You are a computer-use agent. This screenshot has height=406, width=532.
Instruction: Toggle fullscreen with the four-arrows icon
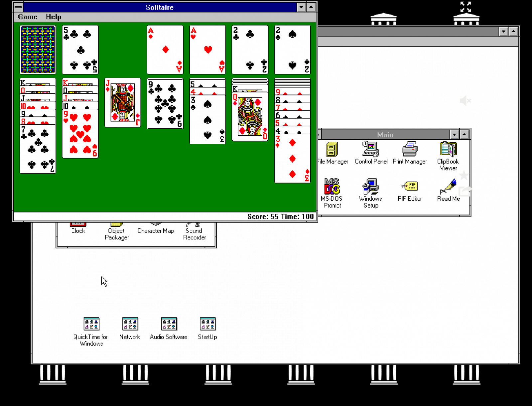pyautogui.click(x=465, y=7)
